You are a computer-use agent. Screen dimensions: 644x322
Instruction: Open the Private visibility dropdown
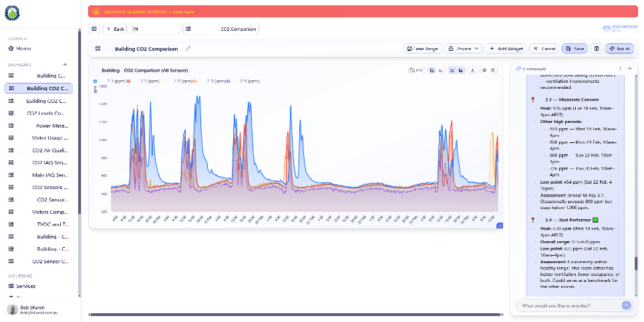(x=464, y=49)
